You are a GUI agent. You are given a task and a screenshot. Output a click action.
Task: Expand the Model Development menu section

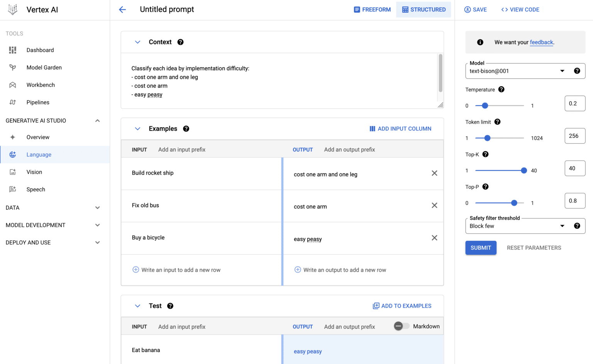[x=97, y=225]
